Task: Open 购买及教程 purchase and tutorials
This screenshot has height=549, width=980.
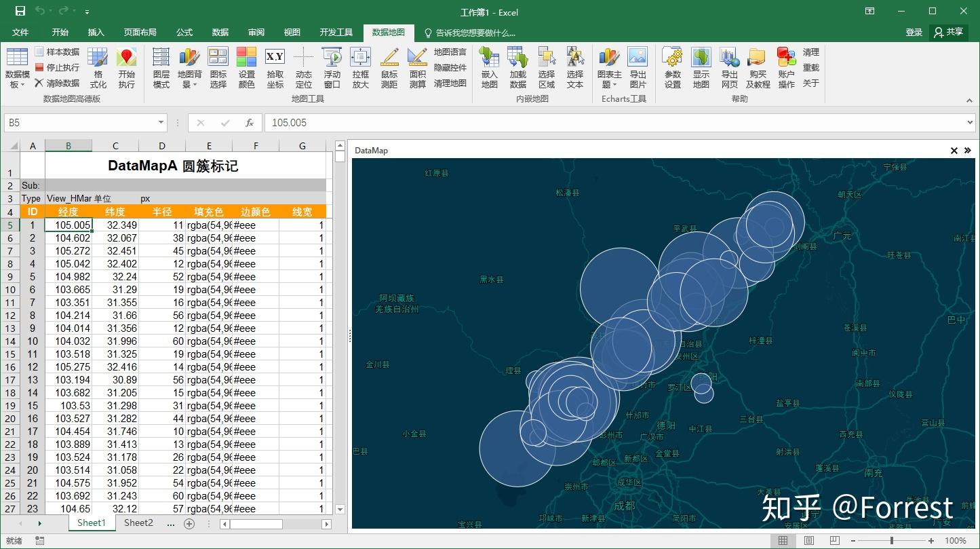Action: tap(758, 68)
